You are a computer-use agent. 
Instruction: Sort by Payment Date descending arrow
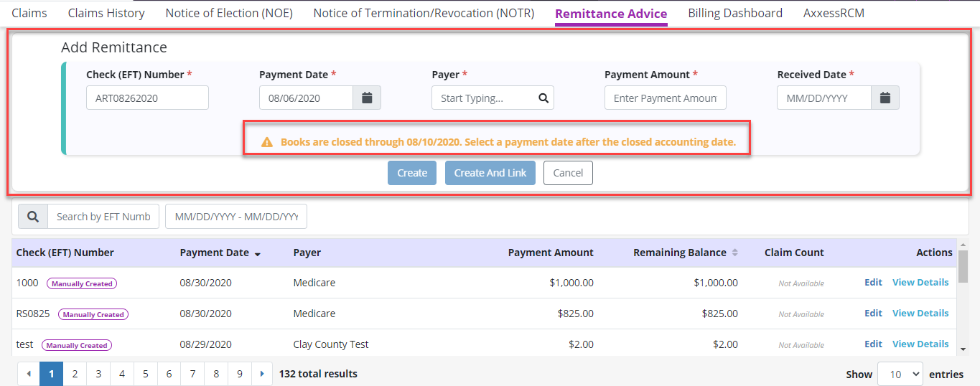pos(258,253)
